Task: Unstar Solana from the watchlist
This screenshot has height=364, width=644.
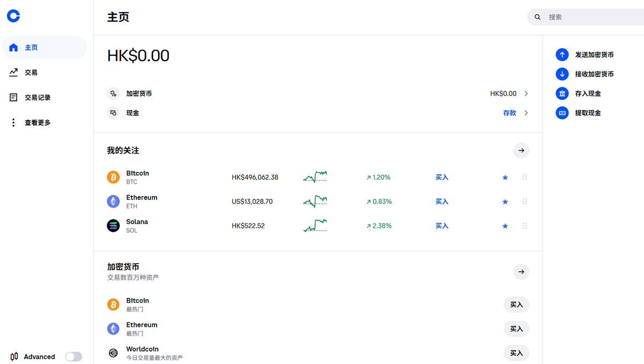Action: 505,225
